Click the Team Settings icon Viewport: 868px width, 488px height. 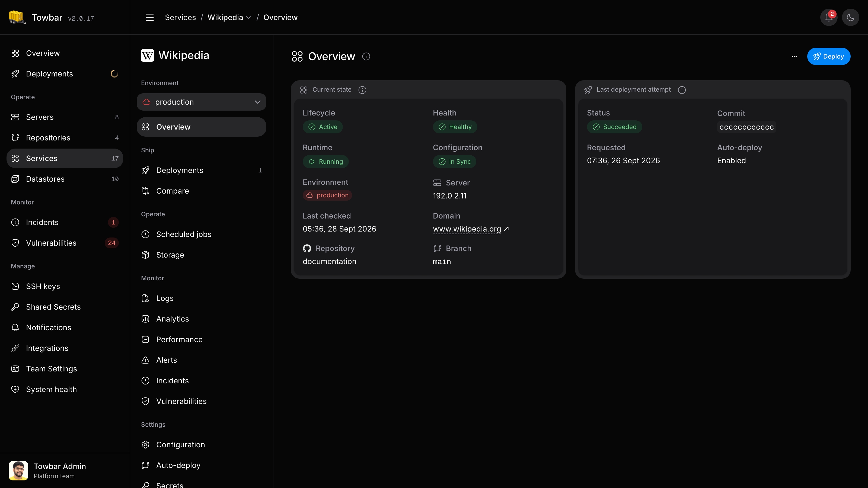pos(15,369)
